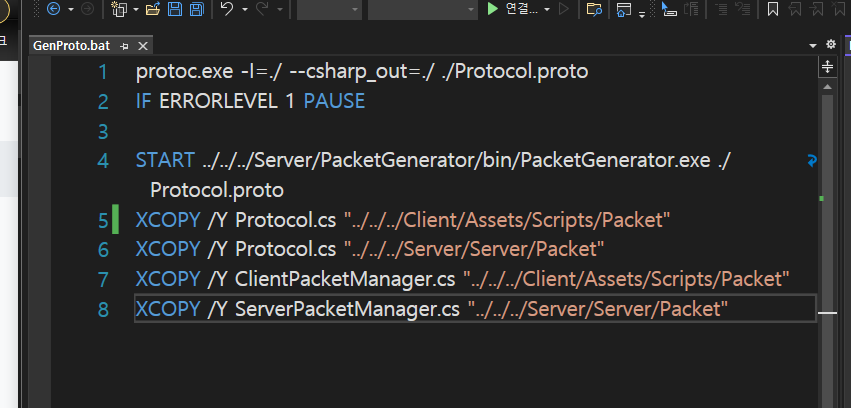Screen dimensions: 851x408
Task: Click the Navigate Backward arrow icon
Action: click(53, 9)
